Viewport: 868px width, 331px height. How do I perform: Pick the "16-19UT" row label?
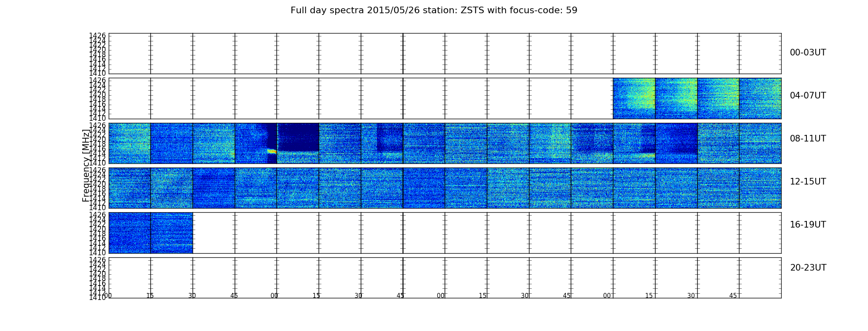[808, 225]
